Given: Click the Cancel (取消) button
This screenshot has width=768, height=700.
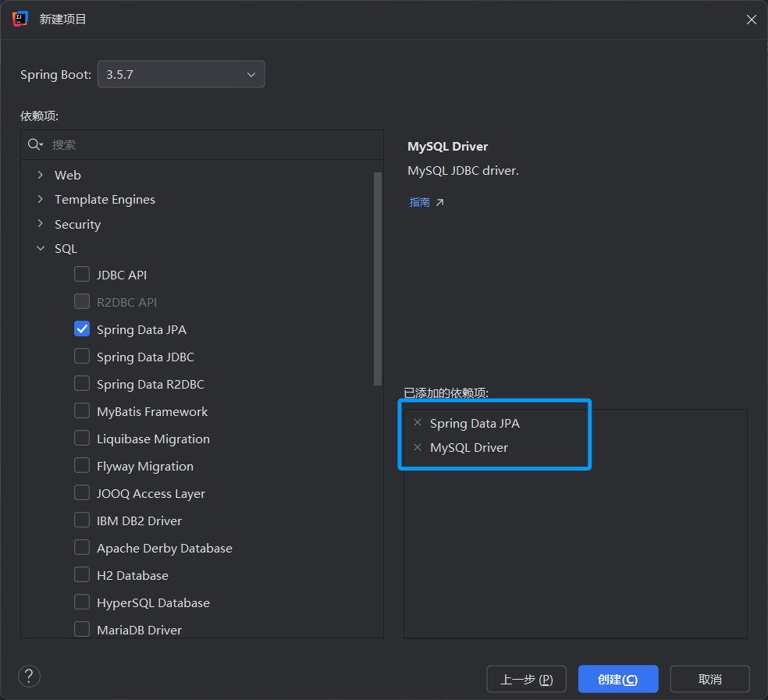Looking at the screenshot, I should [709, 679].
